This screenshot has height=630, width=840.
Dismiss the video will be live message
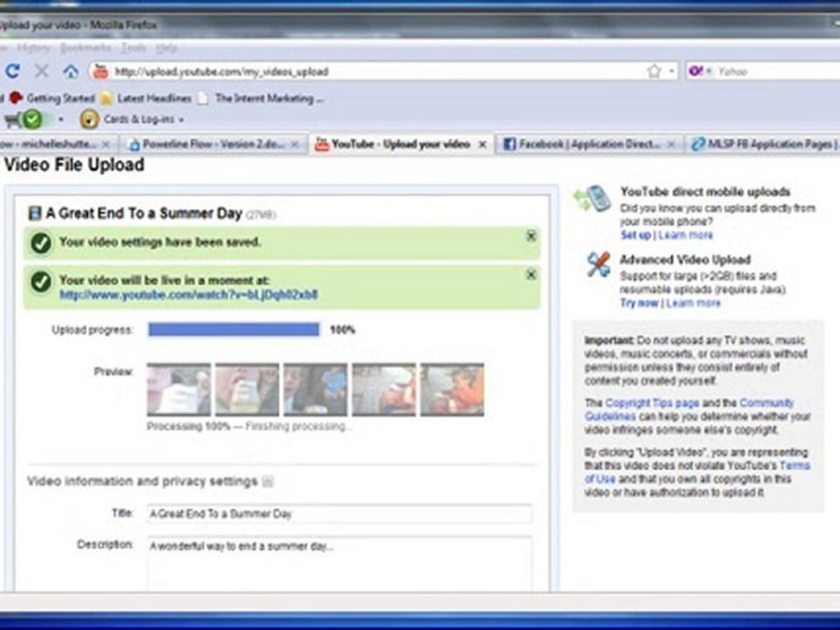(530, 274)
